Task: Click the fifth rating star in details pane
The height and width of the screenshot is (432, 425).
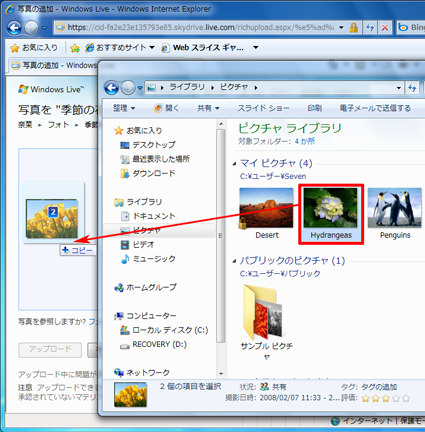Action: (x=406, y=398)
